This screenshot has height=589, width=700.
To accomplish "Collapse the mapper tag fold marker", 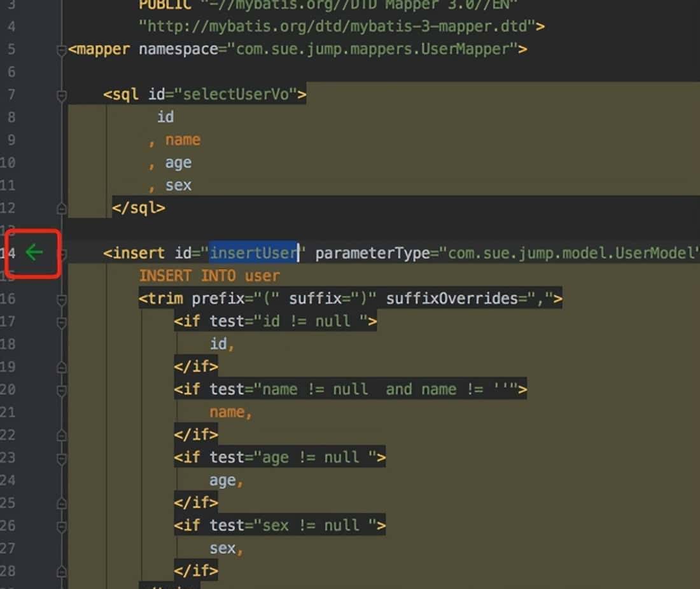I will coord(61,50).
